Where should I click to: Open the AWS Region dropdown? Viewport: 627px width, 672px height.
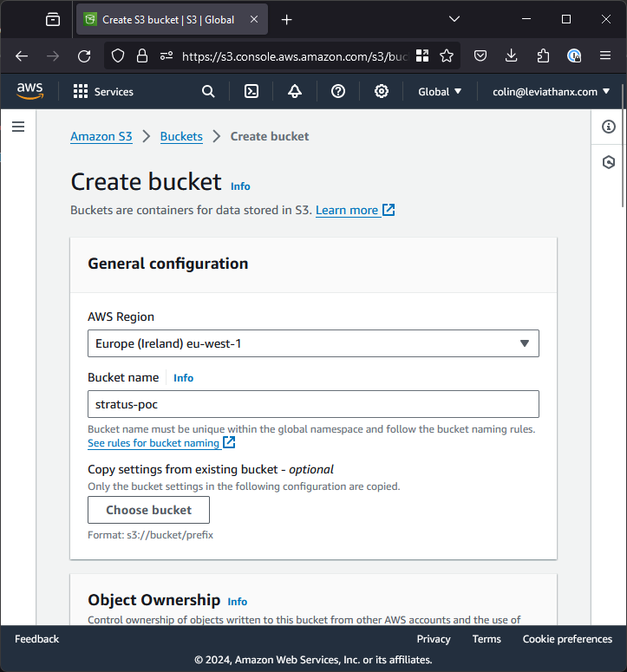click(x=313, y=343)
